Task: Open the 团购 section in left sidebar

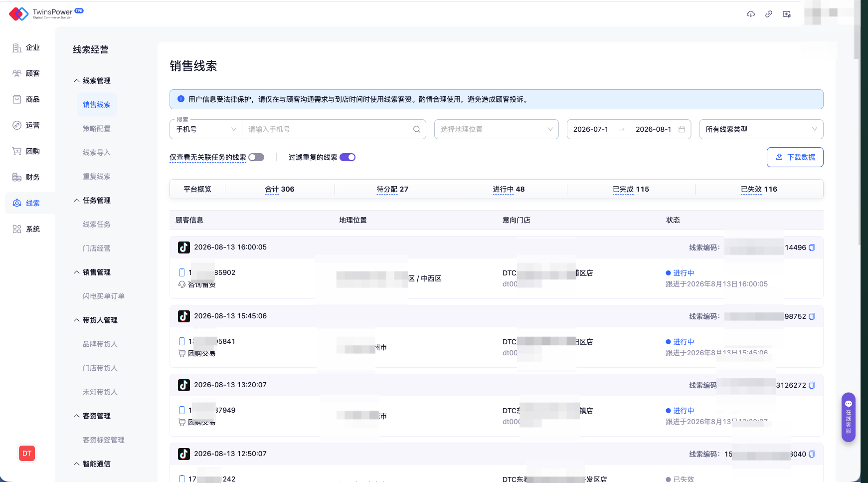Action: click(26, 151)
